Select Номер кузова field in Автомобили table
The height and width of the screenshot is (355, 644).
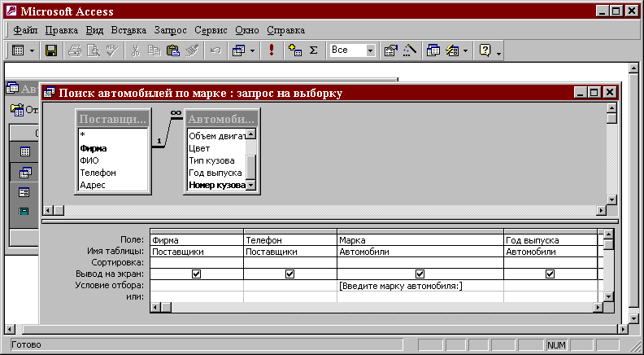pyautogui.click(x=216, y=185)
